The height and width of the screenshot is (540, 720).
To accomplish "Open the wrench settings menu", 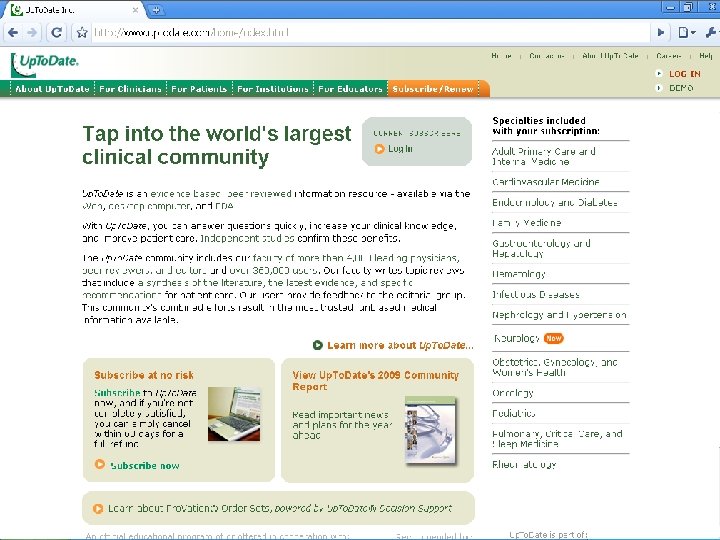I will (x=711, y=33).
